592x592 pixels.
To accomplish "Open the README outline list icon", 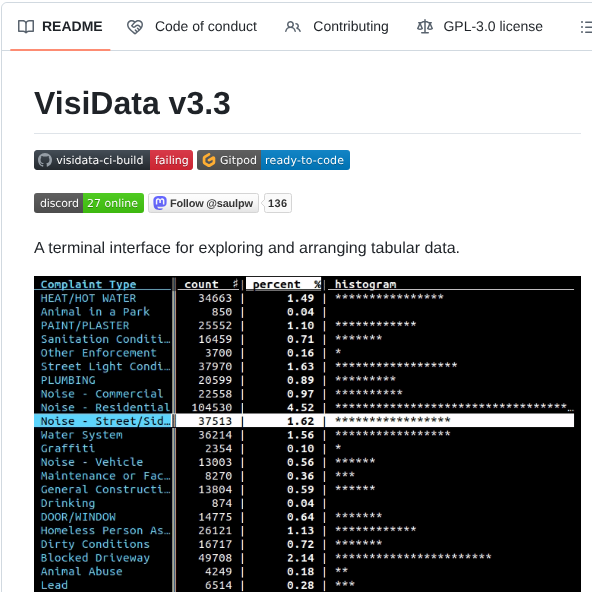I will pyautogui.click(x=586, y=27).
